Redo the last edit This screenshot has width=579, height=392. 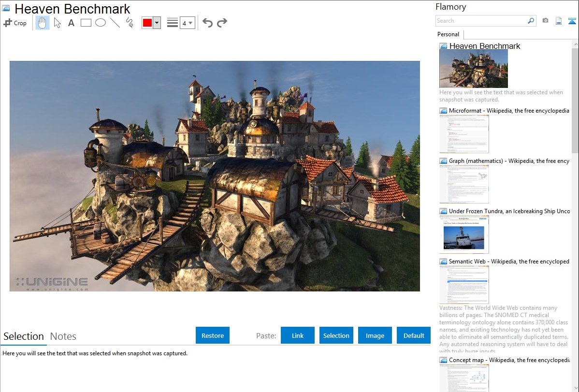point(222,23)
